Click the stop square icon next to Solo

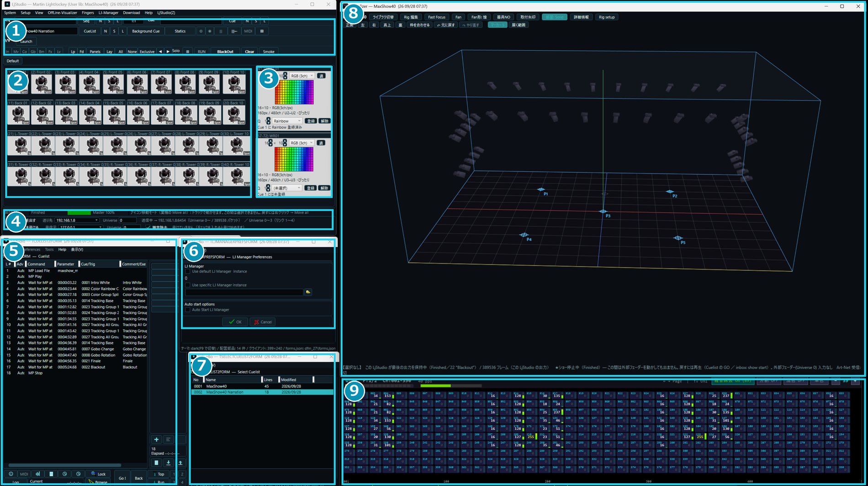(187, 52)
